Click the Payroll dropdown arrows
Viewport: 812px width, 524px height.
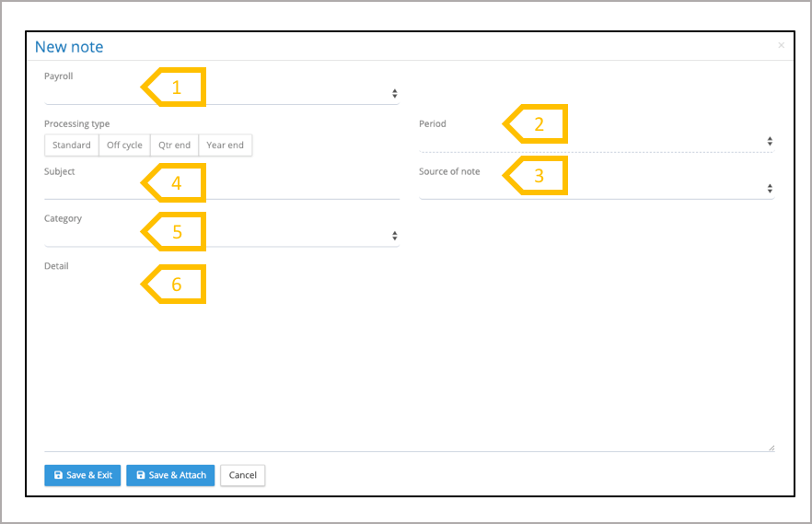point(394,94)
